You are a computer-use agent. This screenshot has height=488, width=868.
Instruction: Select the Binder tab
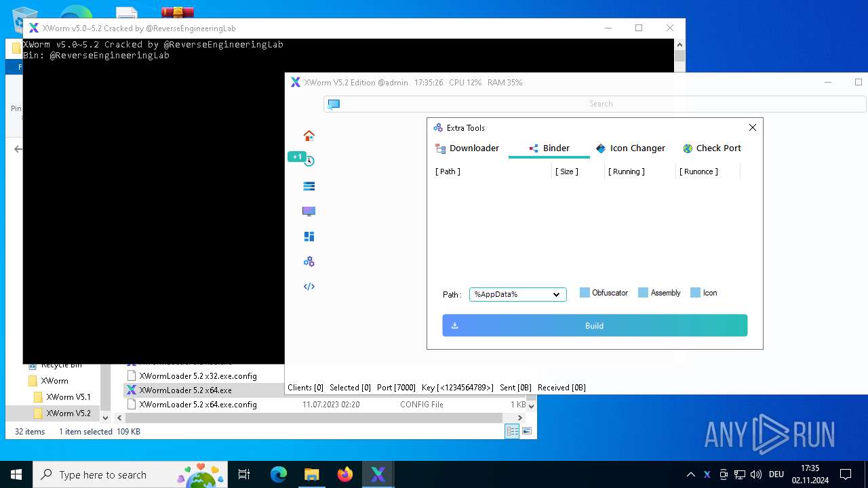pos(549,148)
